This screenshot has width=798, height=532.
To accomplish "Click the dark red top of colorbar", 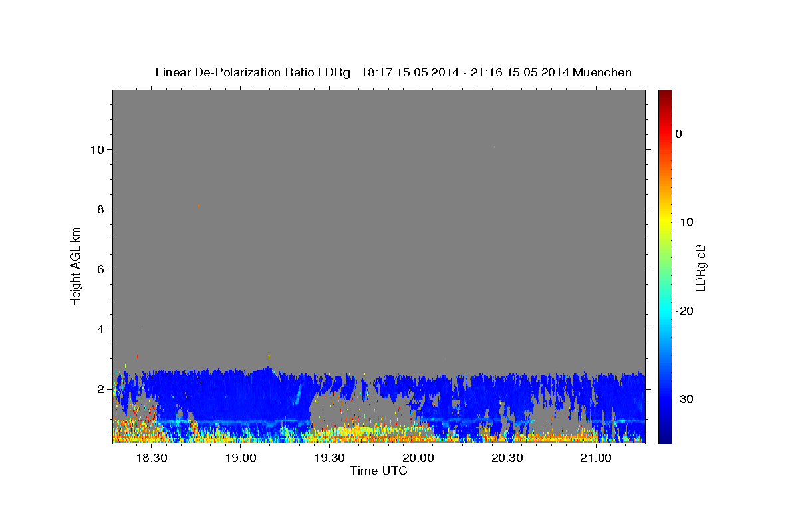I will (665, 94).
